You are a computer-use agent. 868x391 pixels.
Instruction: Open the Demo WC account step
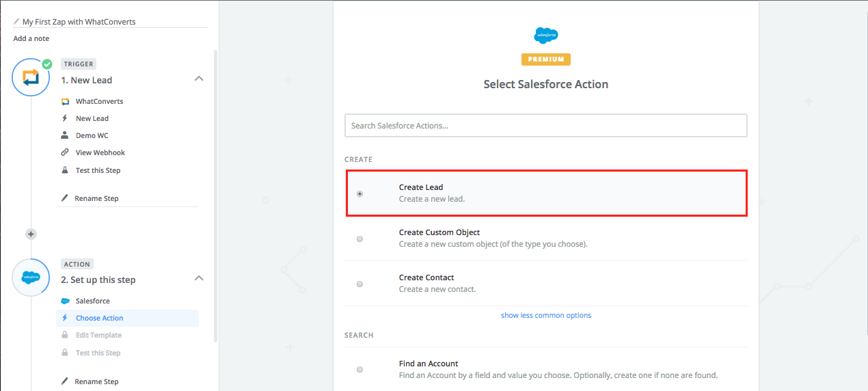coord(92,135)
